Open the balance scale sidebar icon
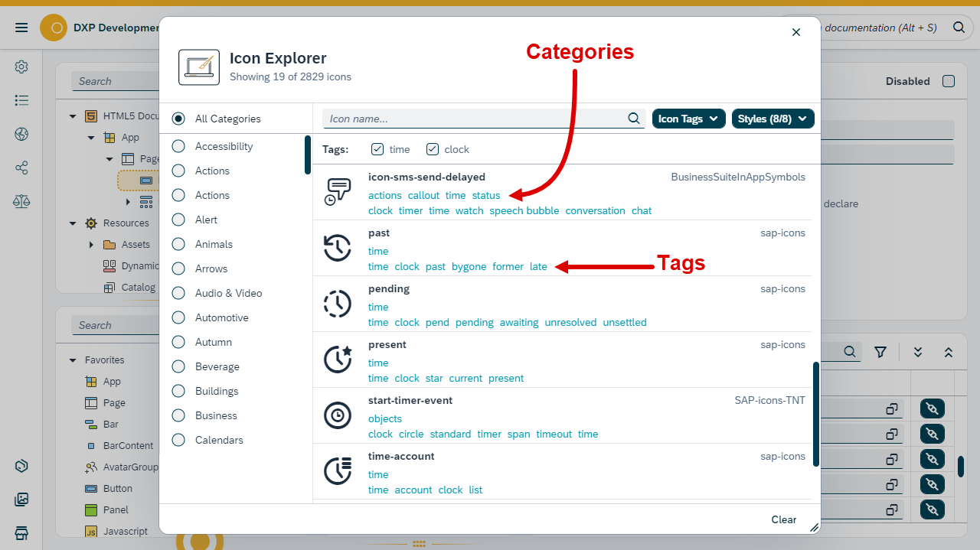Image resolution: width=980 pixels, height=550 pixels. tap(21, 201)
